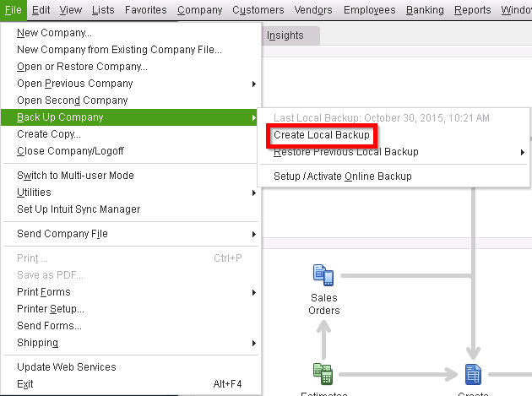532x396 pixels.
Task: Open the Reports menu
Action: (x=472, y=10)
